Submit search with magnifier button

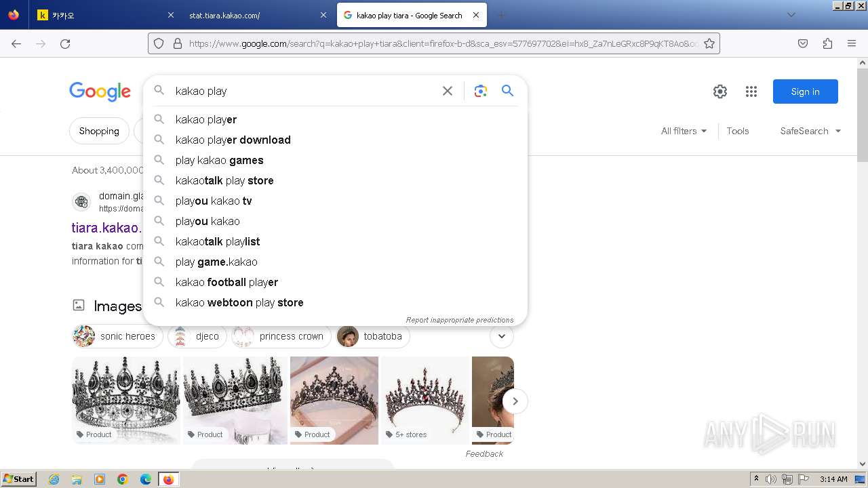tap(507, 91)
